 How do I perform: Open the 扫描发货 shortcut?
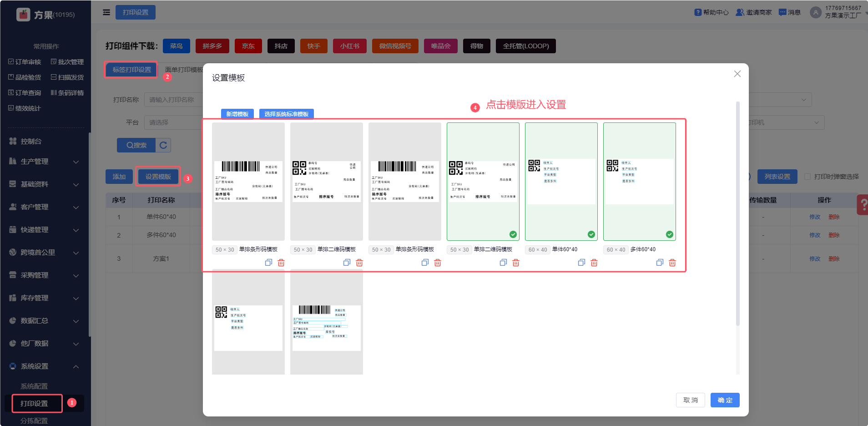tap(67, 77)
